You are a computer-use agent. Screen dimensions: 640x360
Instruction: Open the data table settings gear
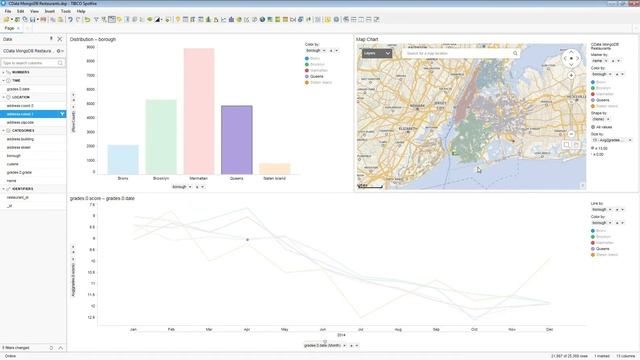pyautogui.click(x=59, y=51)
